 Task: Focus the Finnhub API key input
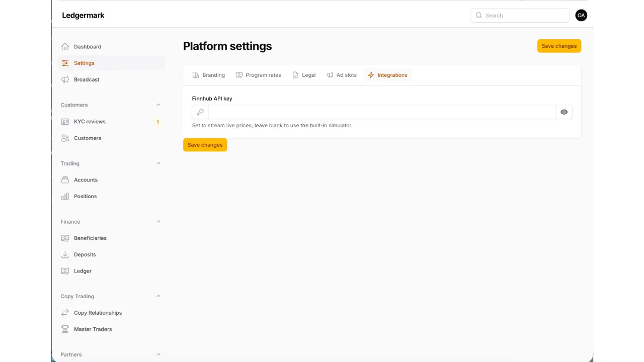click(x=382, y=112)
